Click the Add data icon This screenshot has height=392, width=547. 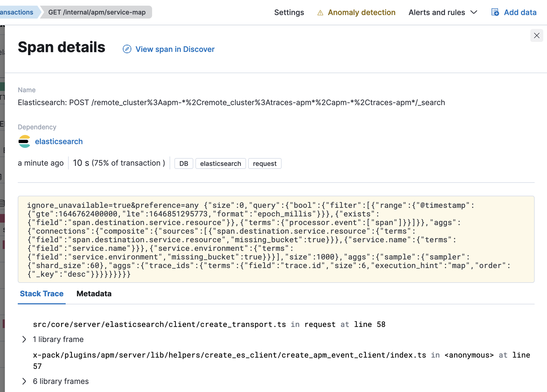[x=495, y=12]
